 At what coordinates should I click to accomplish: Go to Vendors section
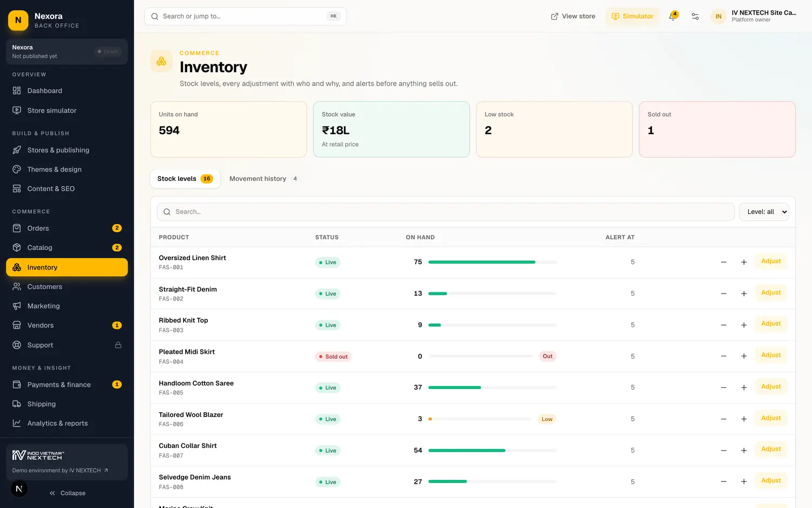click(67, 325)
